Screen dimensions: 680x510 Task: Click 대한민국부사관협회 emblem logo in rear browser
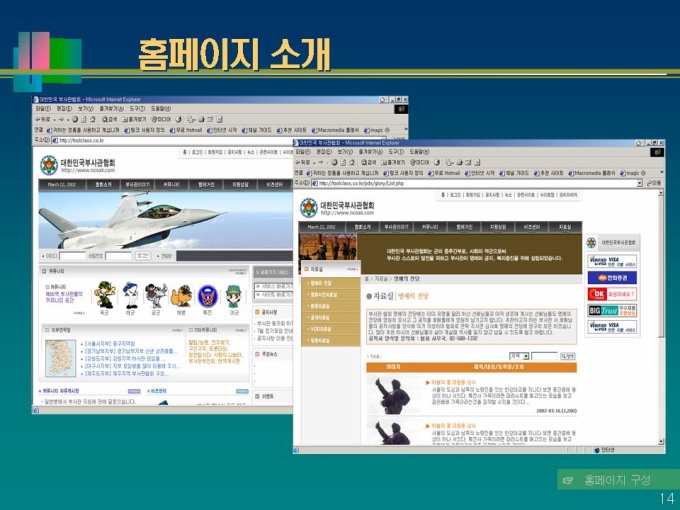click(49, 165)
